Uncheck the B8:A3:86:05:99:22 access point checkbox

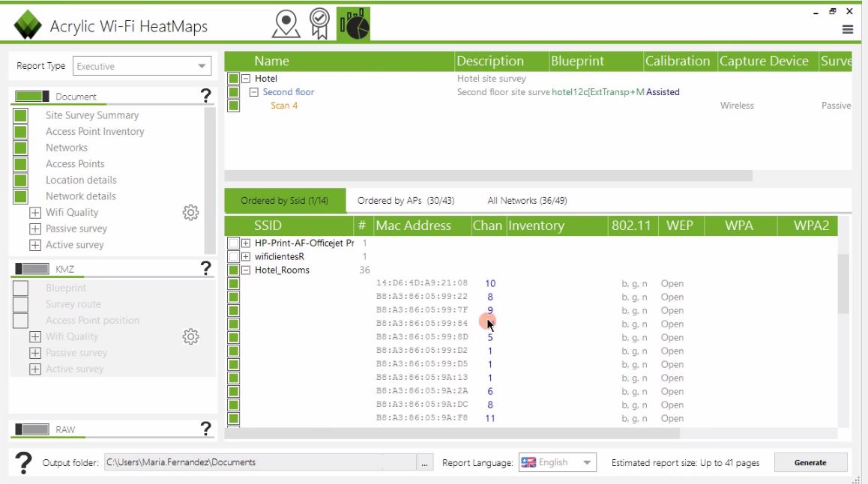point(234,297)
